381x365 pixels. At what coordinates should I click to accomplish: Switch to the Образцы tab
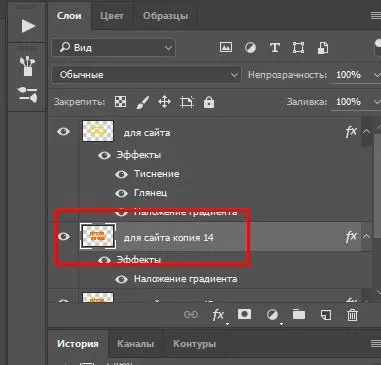pos(166,16)
